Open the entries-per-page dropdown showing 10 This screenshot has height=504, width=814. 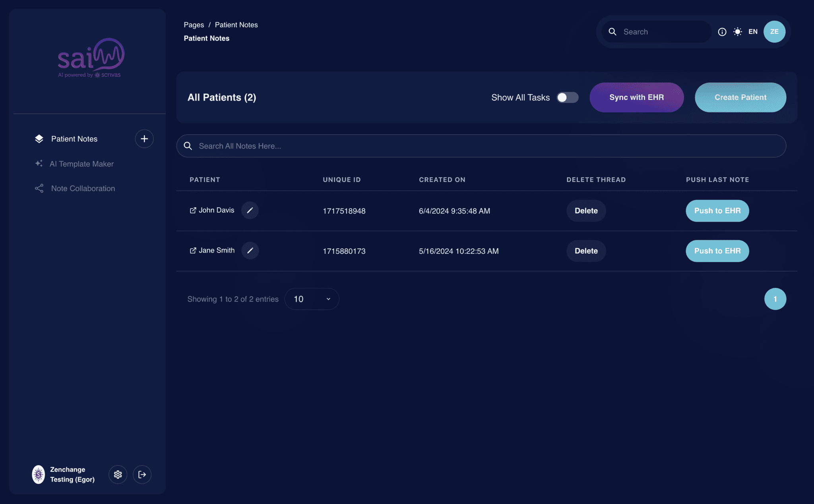[x=312, y=299]
